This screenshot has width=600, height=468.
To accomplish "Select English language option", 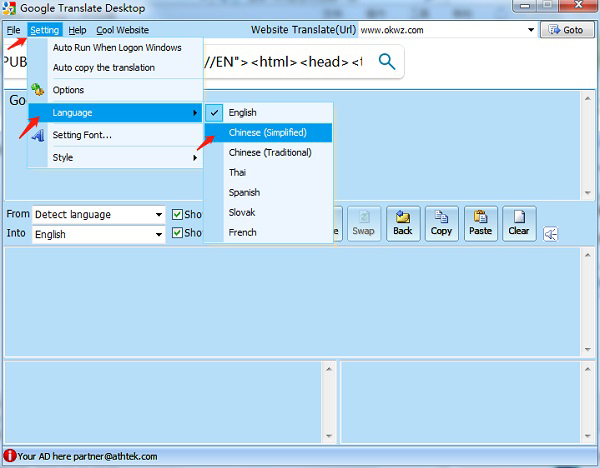I will coord(268,113).
